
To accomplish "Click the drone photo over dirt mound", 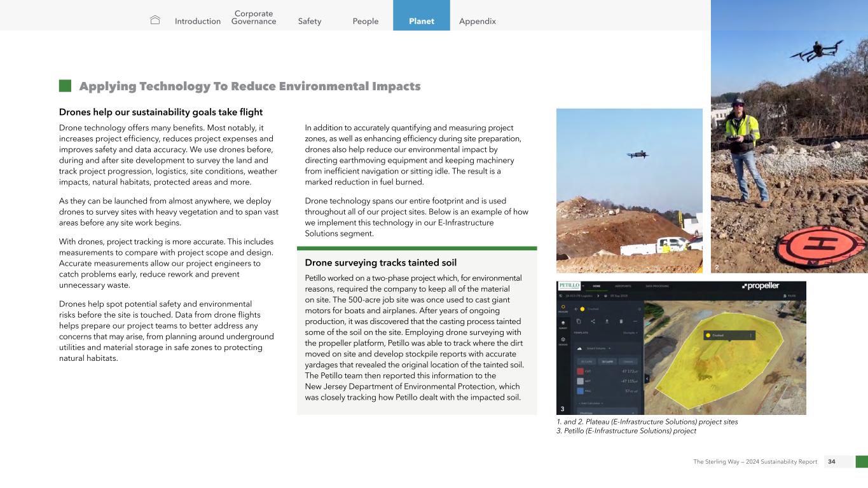I will [629, 191].
